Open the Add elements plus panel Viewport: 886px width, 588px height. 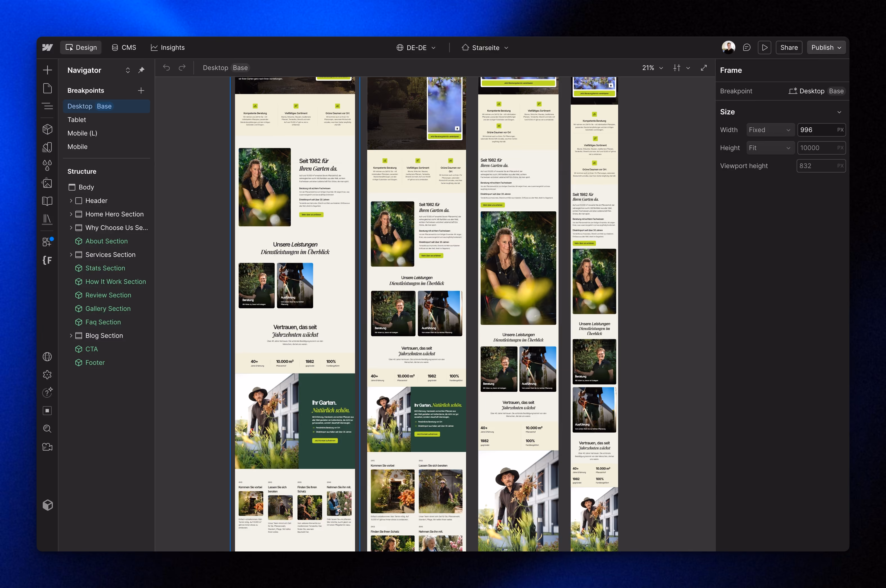coord(47,70)
